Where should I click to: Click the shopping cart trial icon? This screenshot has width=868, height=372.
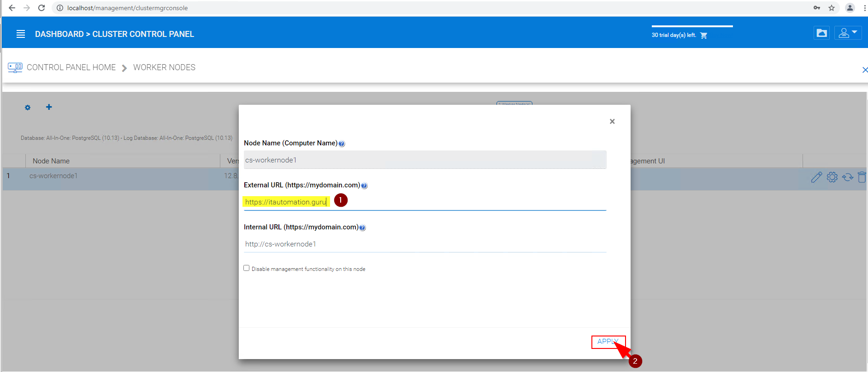click(x=703, y=36)
